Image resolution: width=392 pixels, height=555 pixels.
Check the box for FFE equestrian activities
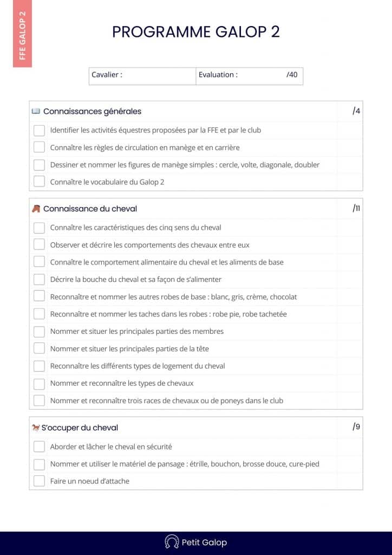(39, 130)
